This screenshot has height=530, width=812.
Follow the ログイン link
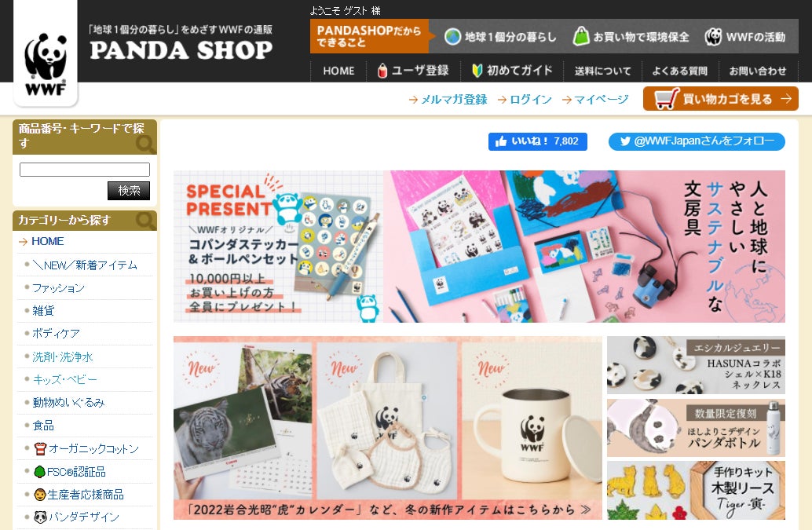[525, 100]
